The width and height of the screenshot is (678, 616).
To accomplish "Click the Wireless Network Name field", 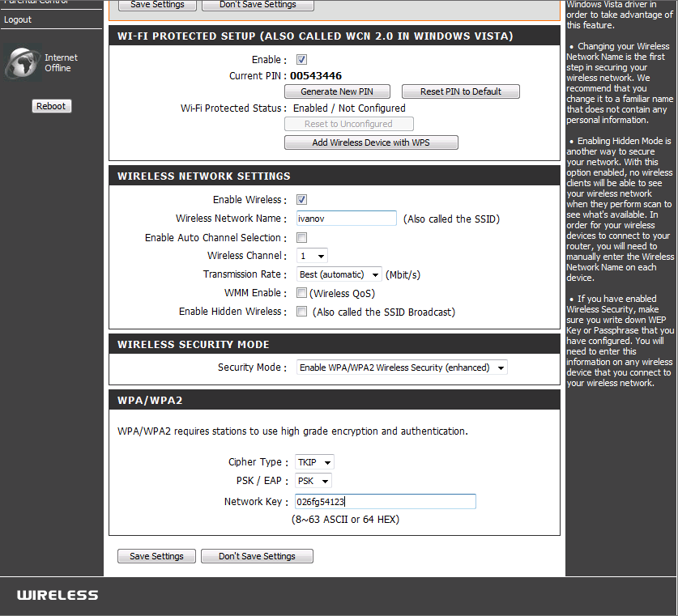I will (x=347, y=219).
